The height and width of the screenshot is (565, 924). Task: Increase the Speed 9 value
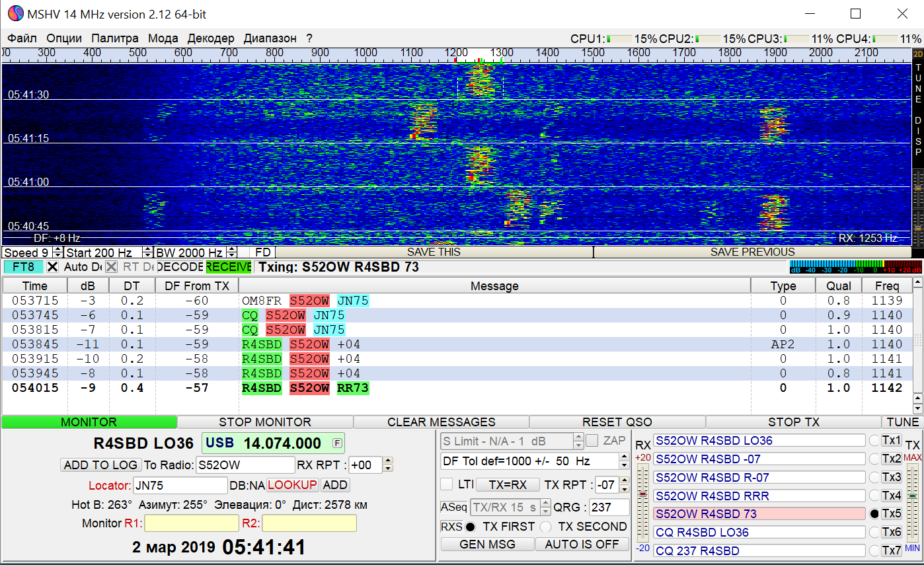pos(58,249)
